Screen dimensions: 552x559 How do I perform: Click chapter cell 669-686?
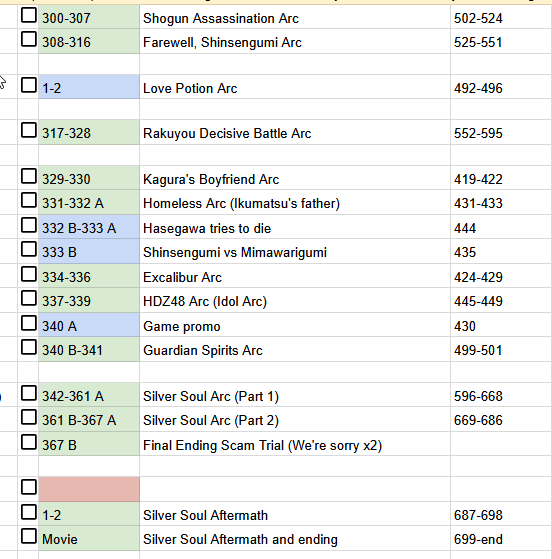501,420
